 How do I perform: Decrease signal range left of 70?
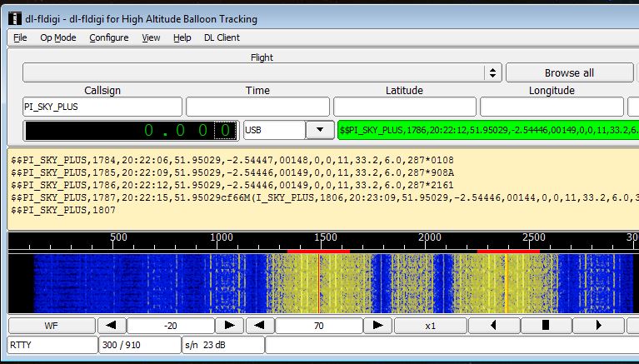click(x=259, y=326)
